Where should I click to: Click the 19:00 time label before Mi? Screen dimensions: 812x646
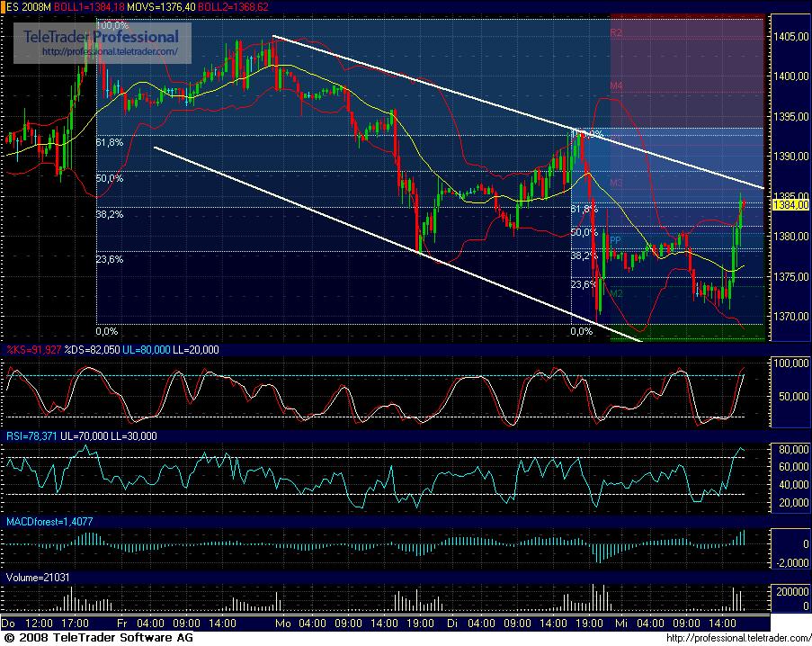(589, 624)
